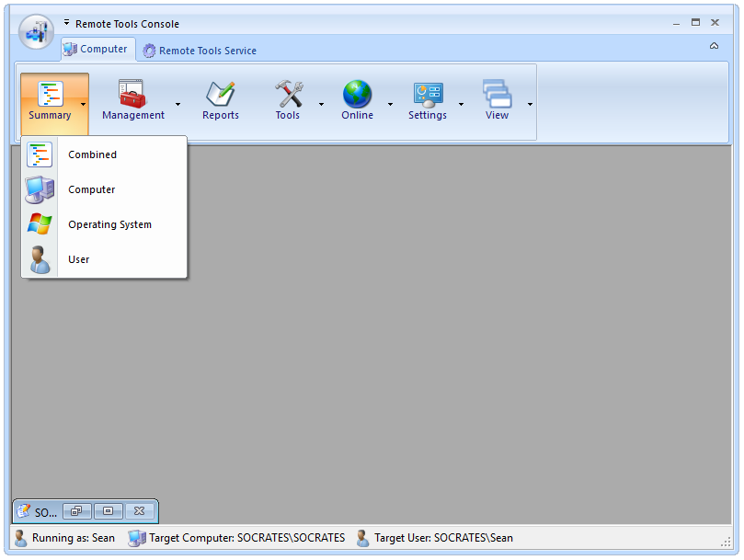Click the gear icon on Remote Tools Service tab
This screenshot has height=560, width=744.
(x=149, y=51)
